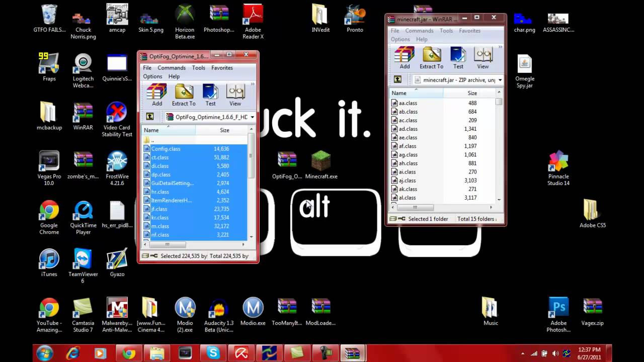Open Help menu in OptiFog window

pos(174,76)
